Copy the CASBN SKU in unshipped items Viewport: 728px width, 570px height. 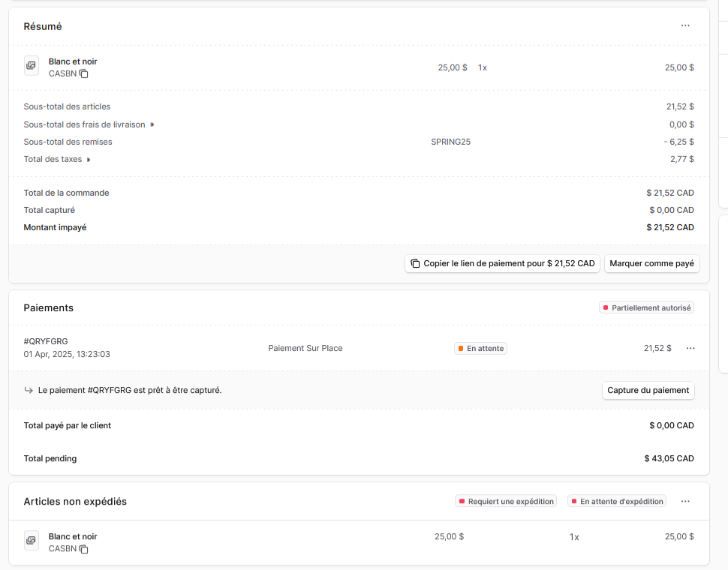coord(83,549)
